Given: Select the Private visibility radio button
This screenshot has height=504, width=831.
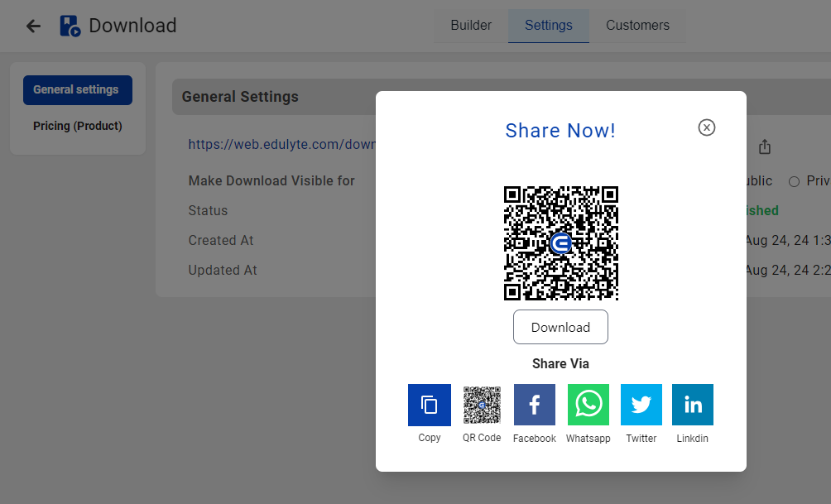Looking at the screenshot, I should pos(794,182).
